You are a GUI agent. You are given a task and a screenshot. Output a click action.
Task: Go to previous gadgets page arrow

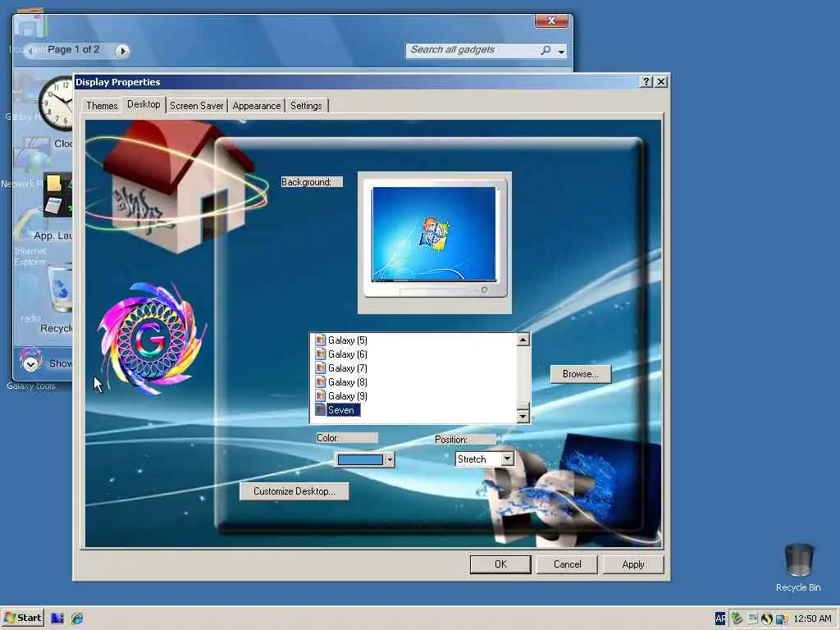pyautogui.click(x=32, y=51)
